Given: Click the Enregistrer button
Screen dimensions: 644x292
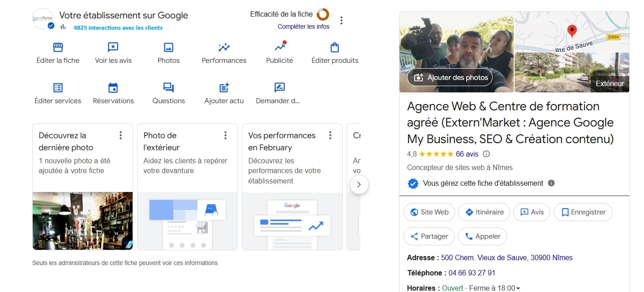Looking at the screenshot, I should [583, 212].
